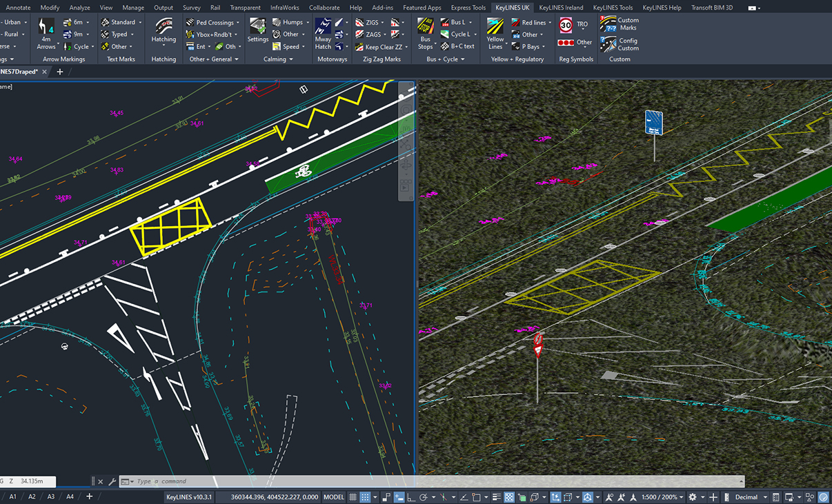Click the B+C text button
The image size is (832, 504).
461,46
